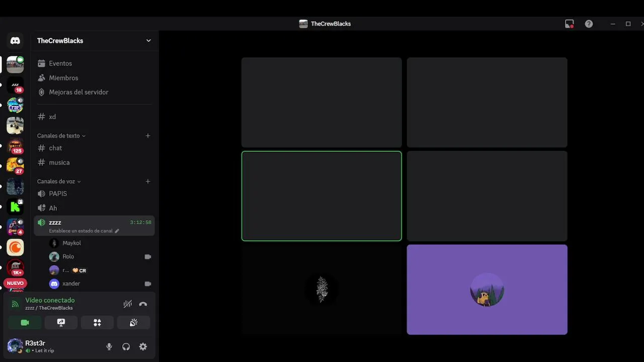644x362 pixels.
Task: Mute the microphone
Action: pyautogui.click(x=109, y=346)
